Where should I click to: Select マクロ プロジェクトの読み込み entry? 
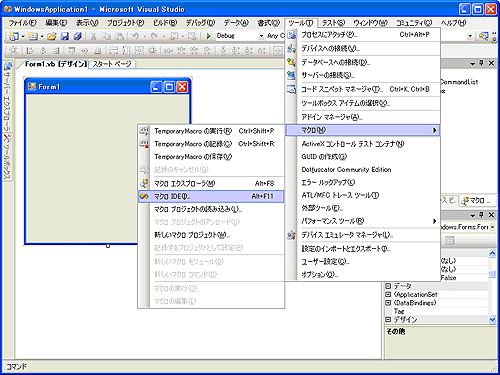[x=211, y=209]
